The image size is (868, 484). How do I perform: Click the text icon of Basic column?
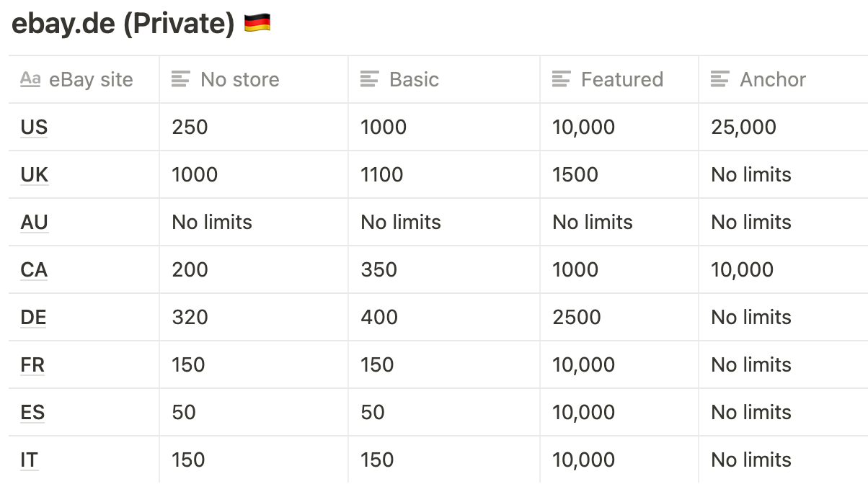pos(370,79)
